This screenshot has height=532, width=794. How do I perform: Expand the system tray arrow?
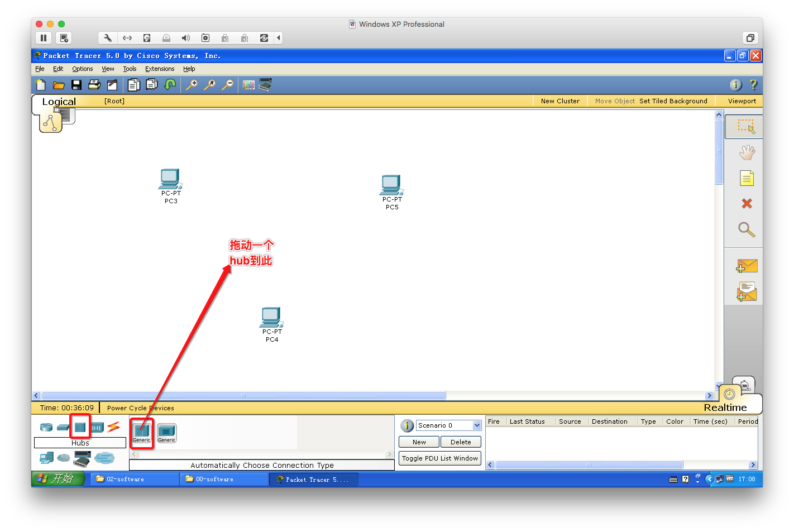(x=710, y=479)
